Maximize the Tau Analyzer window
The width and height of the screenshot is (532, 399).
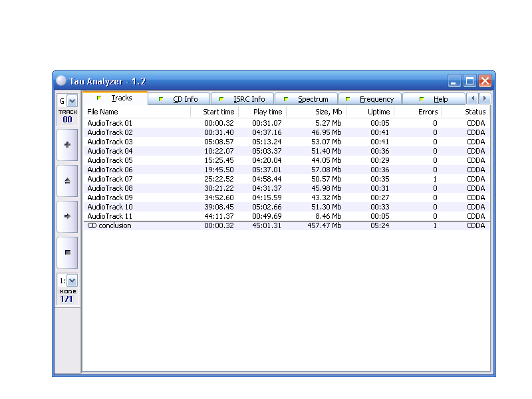click(x=469, y=81)
